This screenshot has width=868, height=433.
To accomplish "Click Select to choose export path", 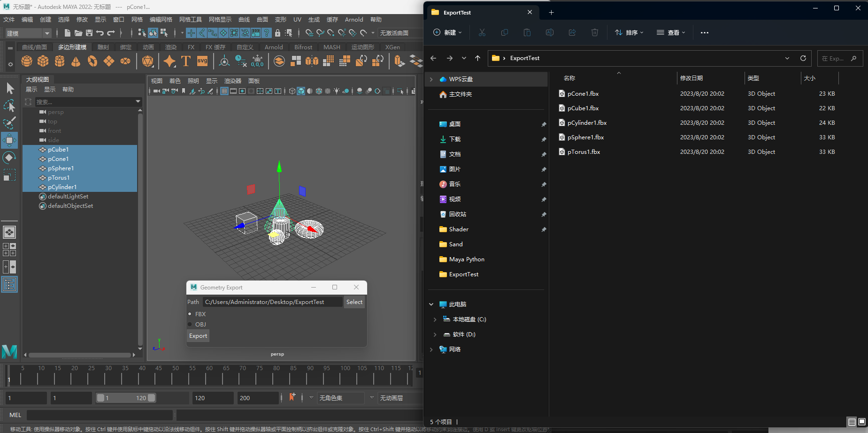I will point(354,302).
